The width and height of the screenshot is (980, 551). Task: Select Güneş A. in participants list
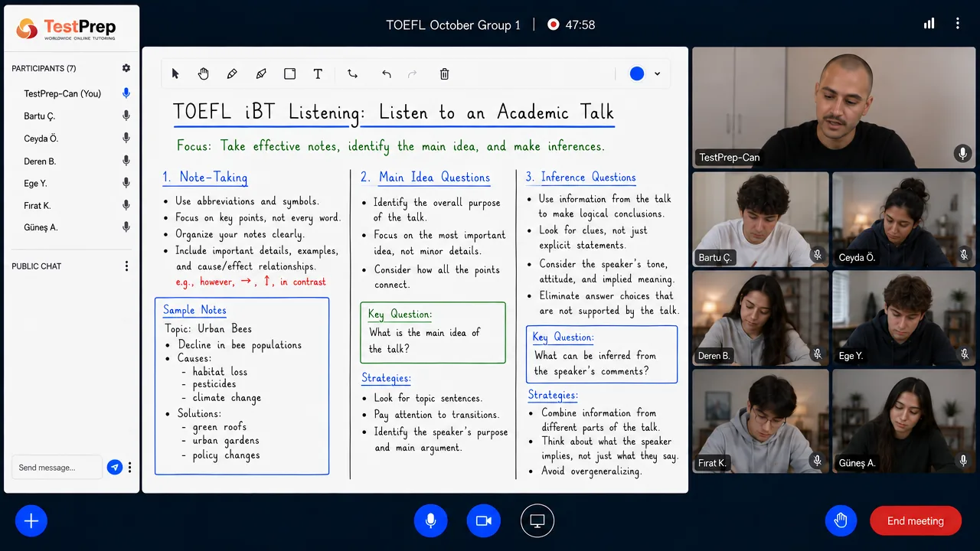click(41, 227)
